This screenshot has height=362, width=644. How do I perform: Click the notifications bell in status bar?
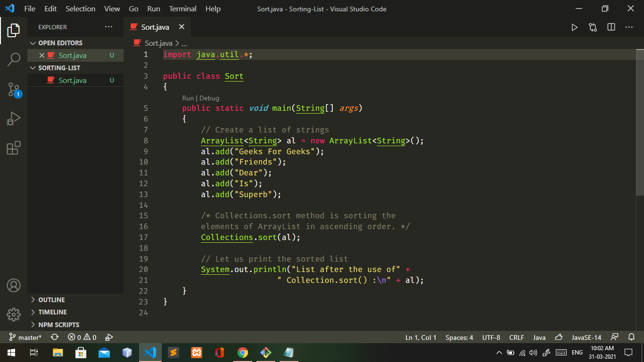click(631, 337)
